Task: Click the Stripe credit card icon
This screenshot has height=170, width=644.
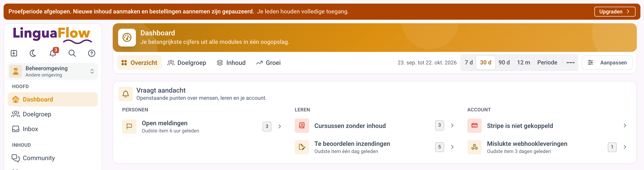Action: 474,125
